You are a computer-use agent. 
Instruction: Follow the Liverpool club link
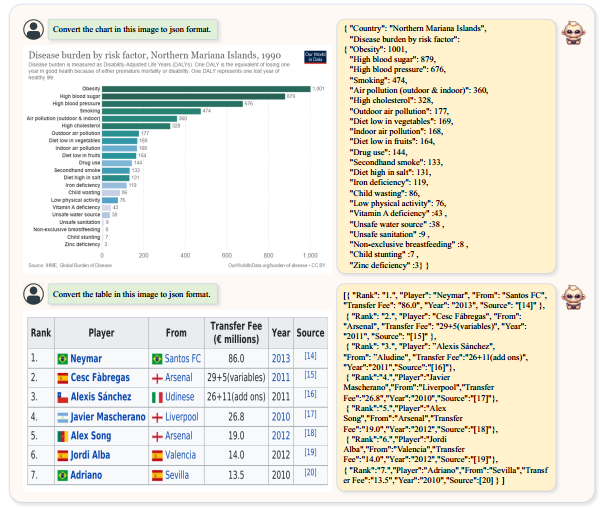click(x=181, y=417)
